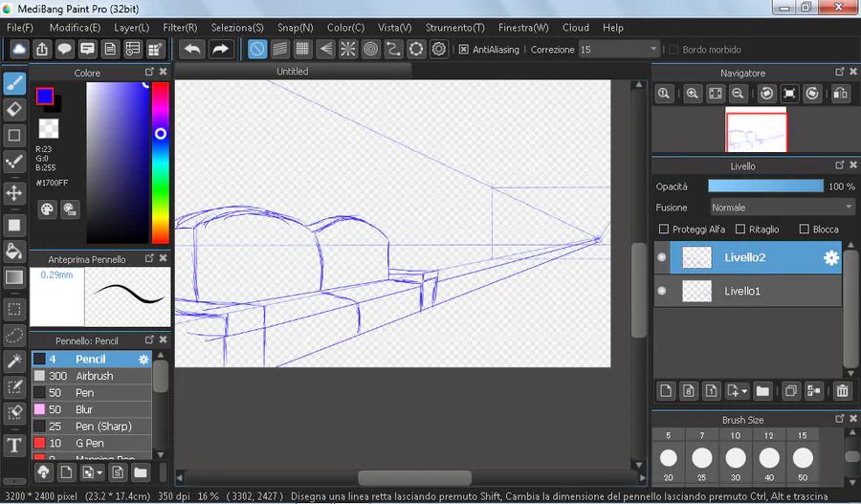Open the Seleziona(S) menu
Screen dimensions: 861x504
(237, 28)
